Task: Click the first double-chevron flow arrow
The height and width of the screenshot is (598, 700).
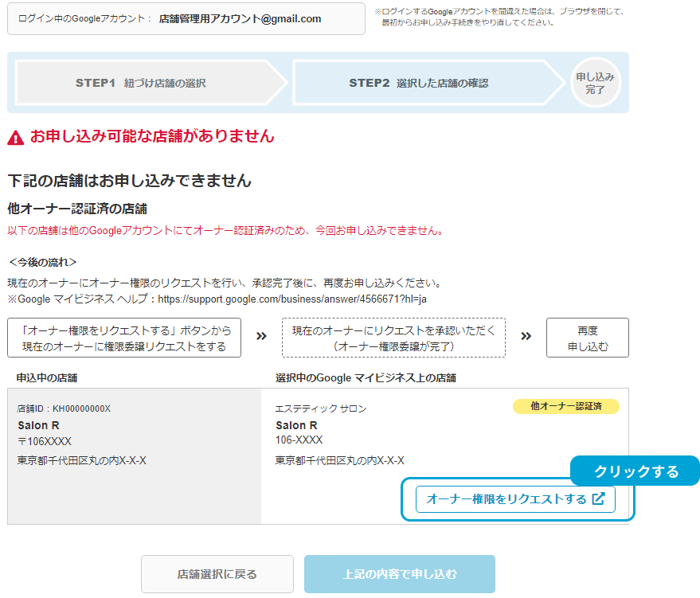Action: 261,336
